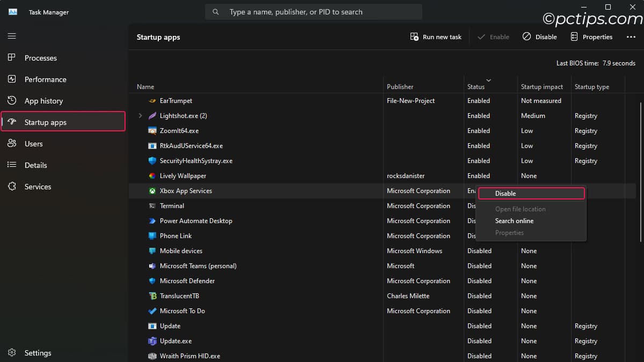Sort by the Status column header
644x362 pixels.
tap(476, 86)
